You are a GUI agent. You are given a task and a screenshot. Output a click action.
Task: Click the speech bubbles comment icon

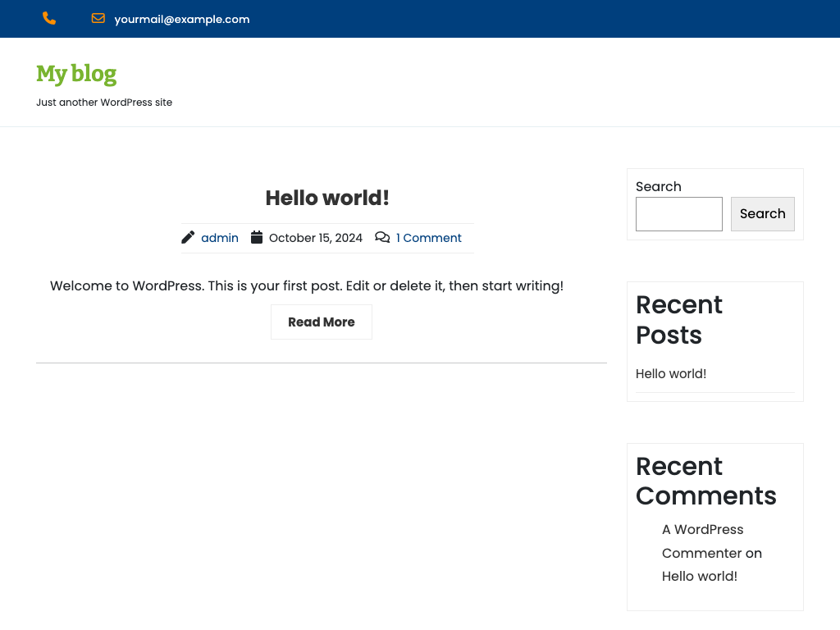[x=382, y=238]
